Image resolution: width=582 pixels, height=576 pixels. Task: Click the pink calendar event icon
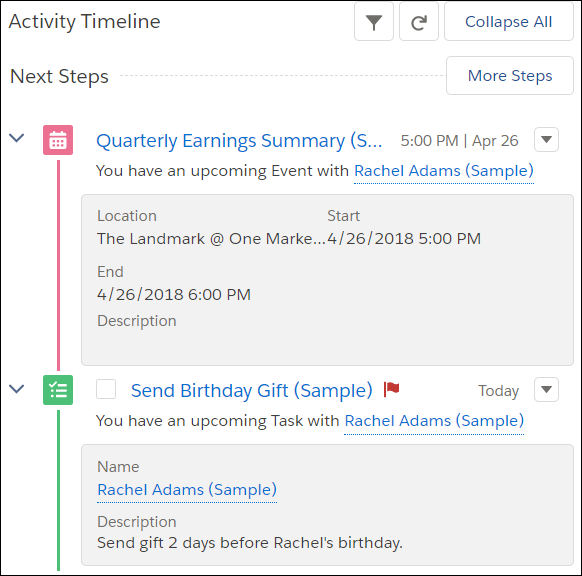pyautogui.click(x=58, y=140)
